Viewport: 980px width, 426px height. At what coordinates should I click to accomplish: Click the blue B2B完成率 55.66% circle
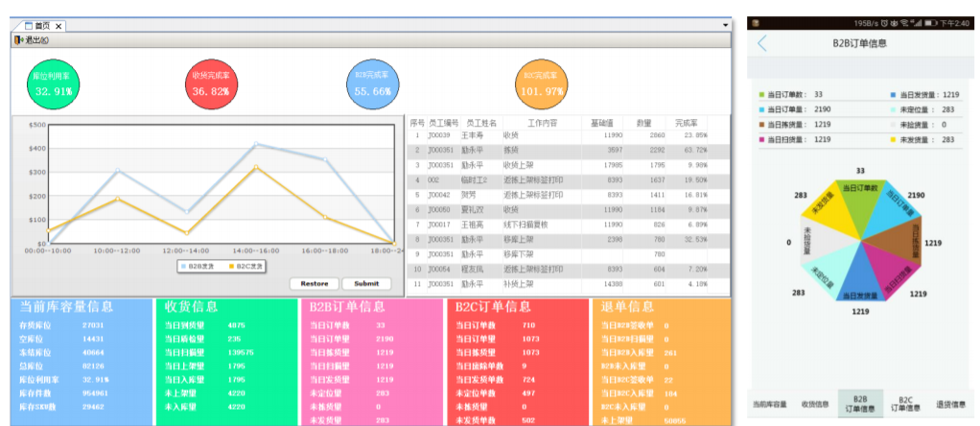372,84
